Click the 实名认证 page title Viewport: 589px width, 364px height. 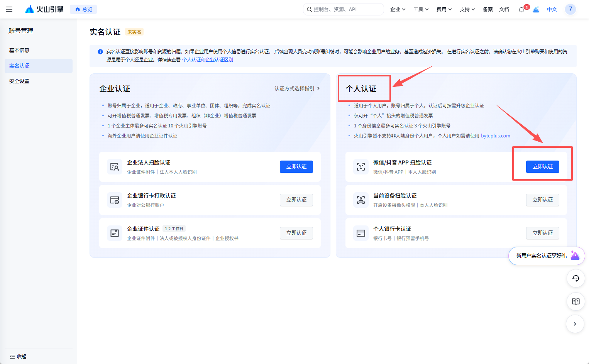pos(105,32)
